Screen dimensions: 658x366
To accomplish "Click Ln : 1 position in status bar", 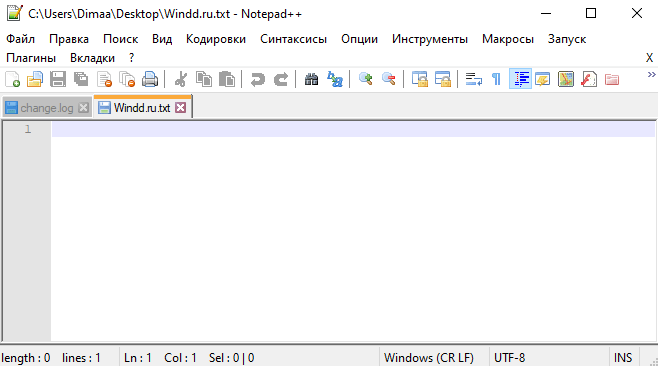I will pos(138,358).
